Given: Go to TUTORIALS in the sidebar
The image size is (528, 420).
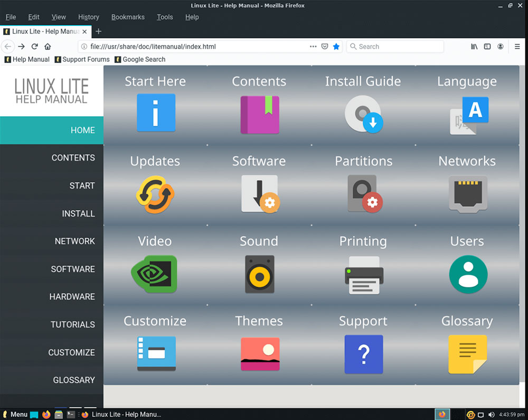Looking at the screenshot, I should [x=52, y=325].
